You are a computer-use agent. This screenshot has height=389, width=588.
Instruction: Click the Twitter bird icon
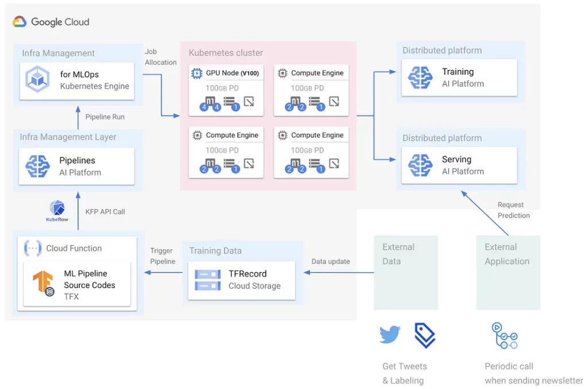[390, 334]
